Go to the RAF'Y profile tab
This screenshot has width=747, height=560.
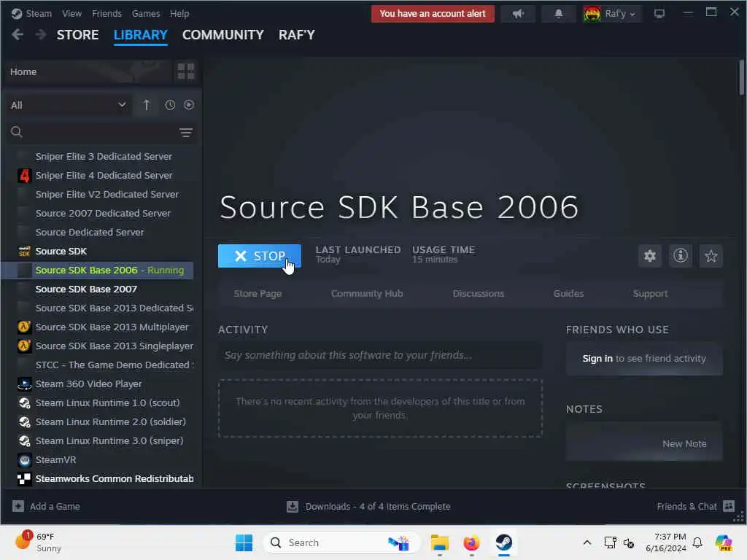297,35
